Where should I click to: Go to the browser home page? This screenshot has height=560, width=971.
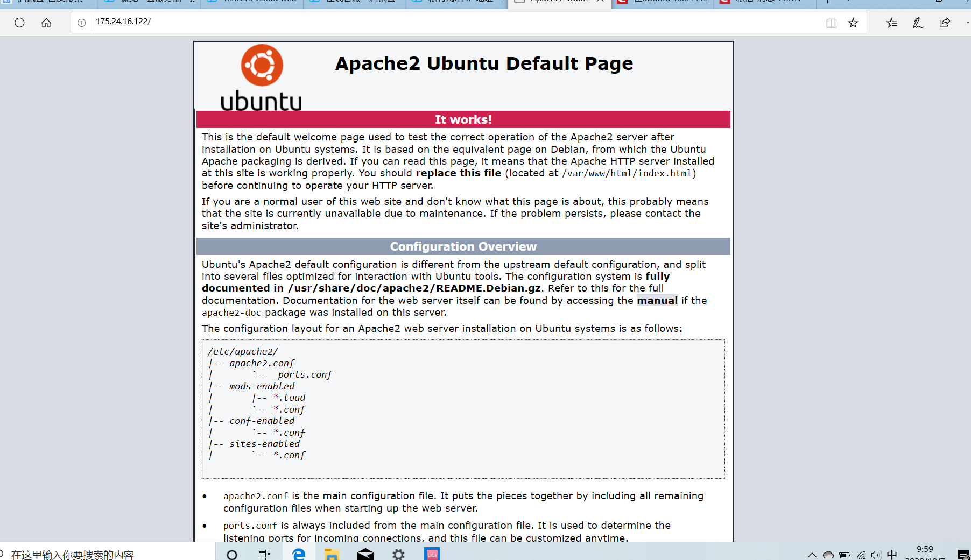click(x=46, y=23)
